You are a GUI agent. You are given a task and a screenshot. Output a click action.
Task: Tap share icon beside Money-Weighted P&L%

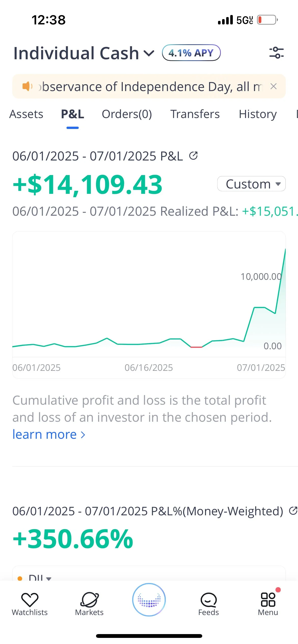(x=293, y=510)
